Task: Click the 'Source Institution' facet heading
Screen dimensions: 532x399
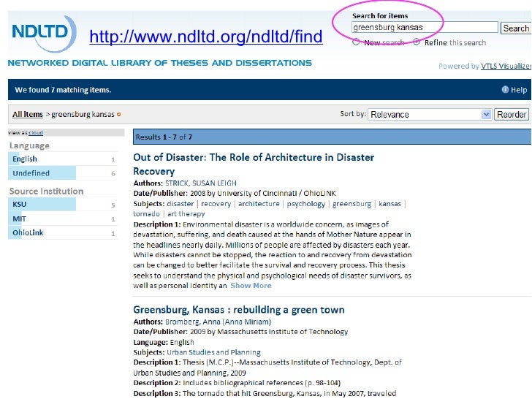Action: pos(46,191)
